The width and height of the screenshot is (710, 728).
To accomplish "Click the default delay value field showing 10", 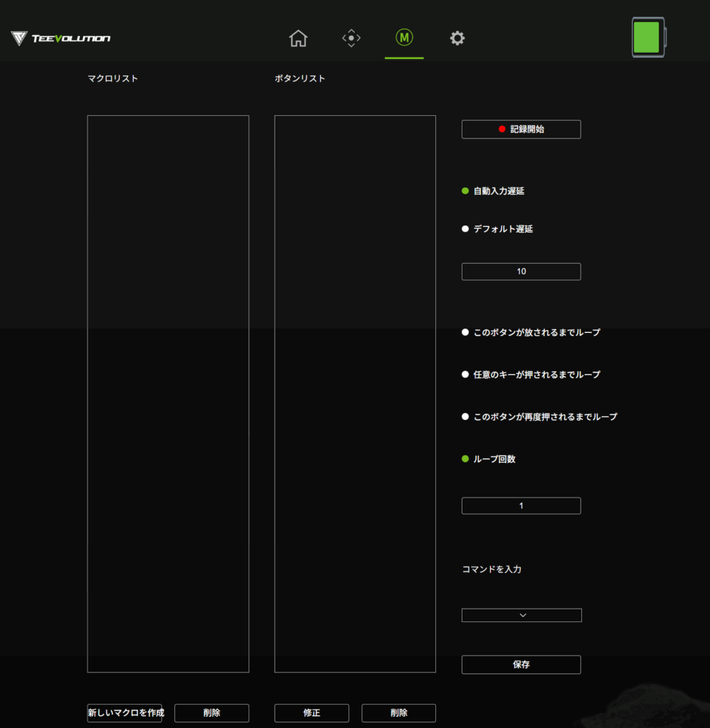I will pos(521,272).
